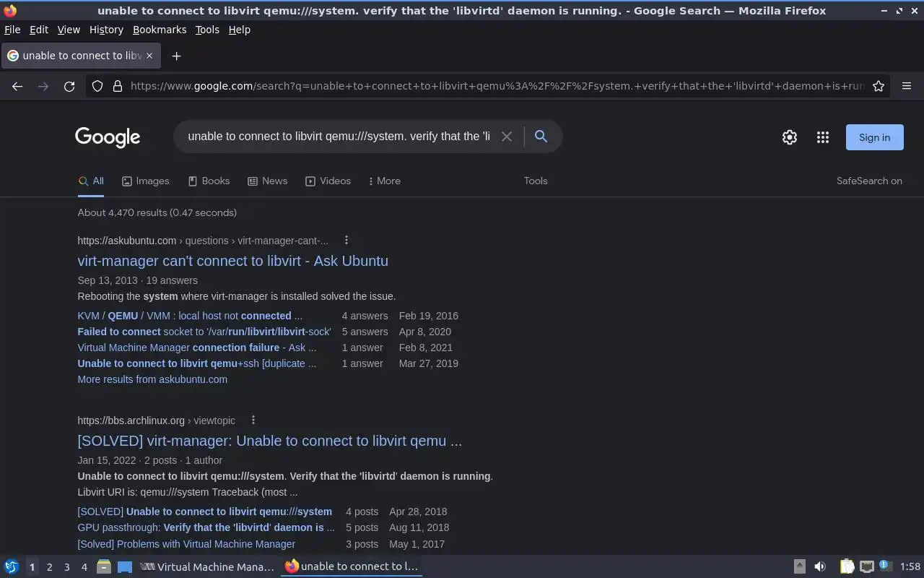Reload the current page

pyautogui.click(x=69, y=86)
